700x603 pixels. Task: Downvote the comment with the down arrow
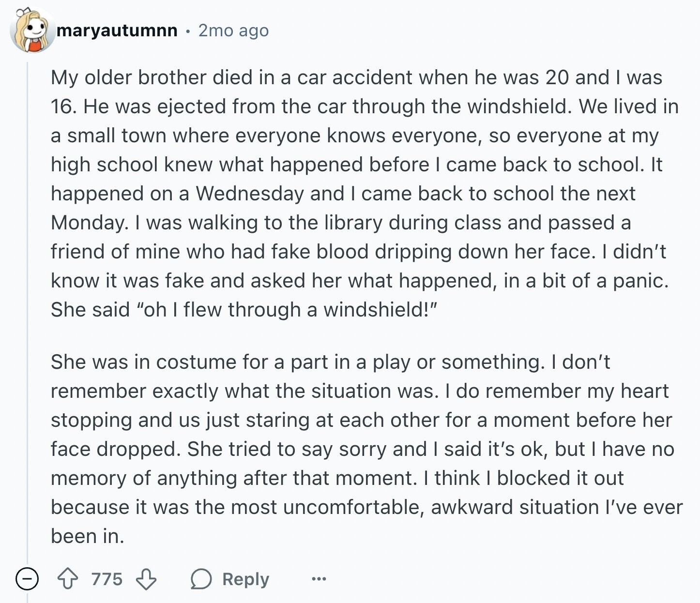point(146,579)
